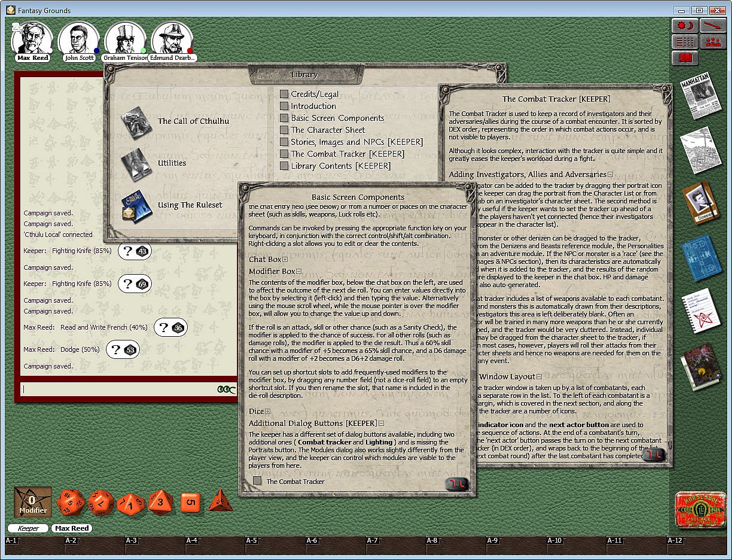The image size is (732, 560).
Task: Collapse the Modifier Box section
Action: [299, 272]
